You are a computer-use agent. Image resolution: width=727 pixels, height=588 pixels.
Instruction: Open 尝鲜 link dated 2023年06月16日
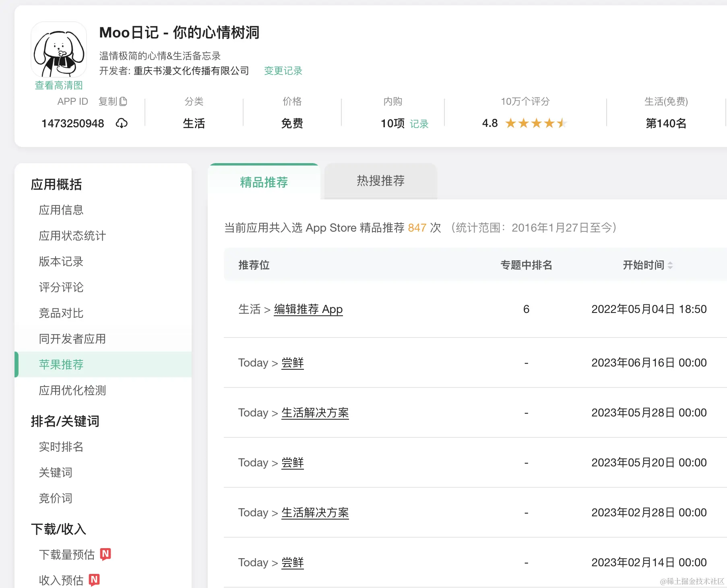click(x=293, y=363)
